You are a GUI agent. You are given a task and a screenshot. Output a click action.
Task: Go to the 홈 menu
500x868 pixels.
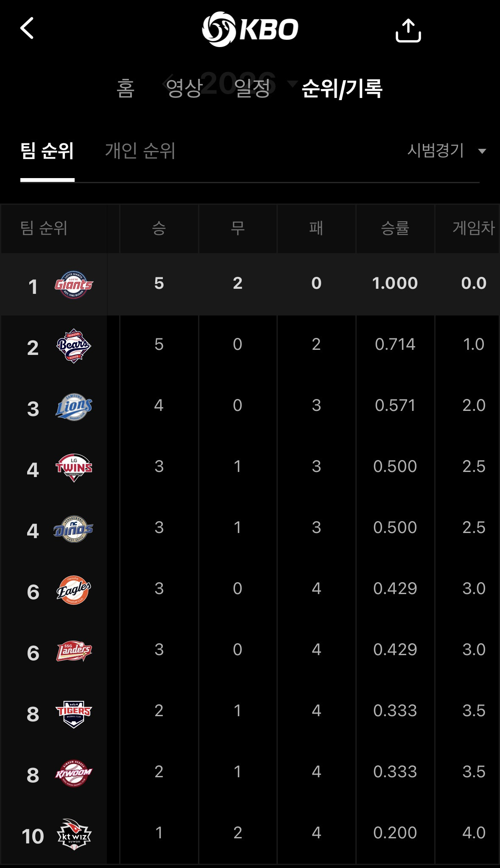pos(126,89)
